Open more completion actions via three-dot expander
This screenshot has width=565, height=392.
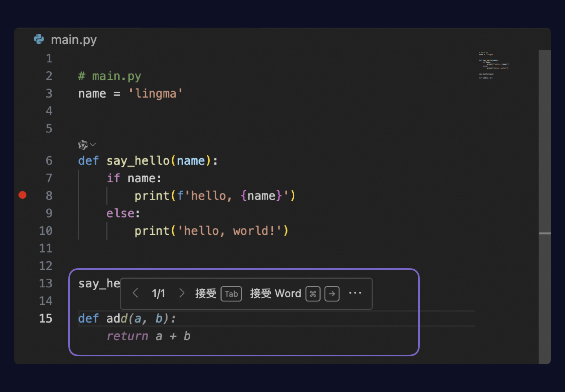(x=355, y=293)
